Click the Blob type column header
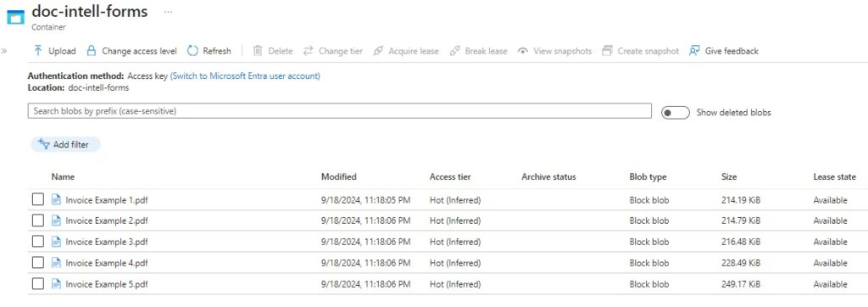The height and width of the screenshot is (307, 868). point(648,176)
